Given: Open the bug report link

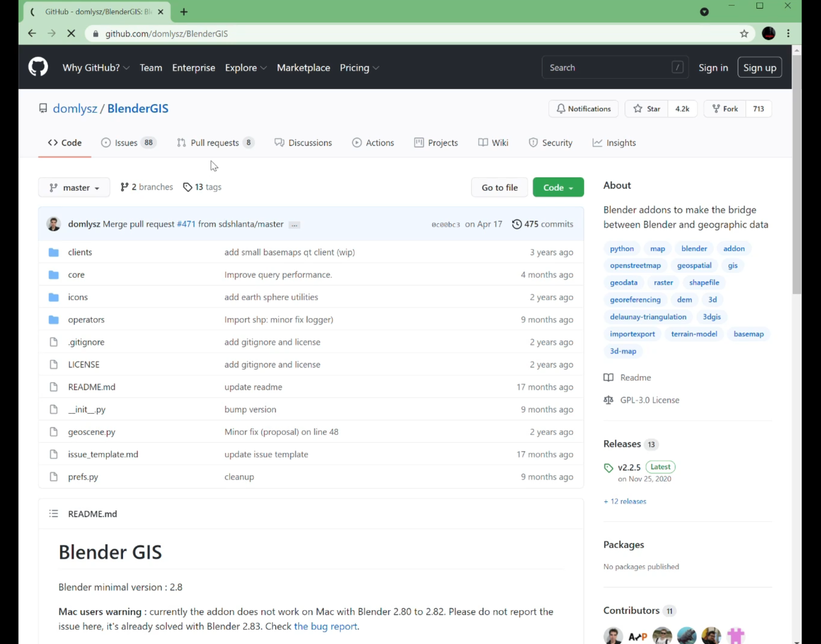Looking at the screenshot, I should (325, 626).
